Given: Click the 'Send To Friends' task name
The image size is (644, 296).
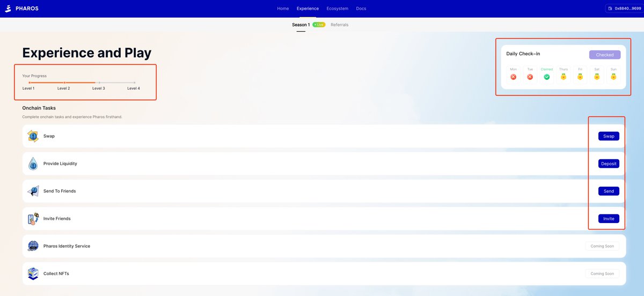Looking at the screenshot, I should point(60,191).
